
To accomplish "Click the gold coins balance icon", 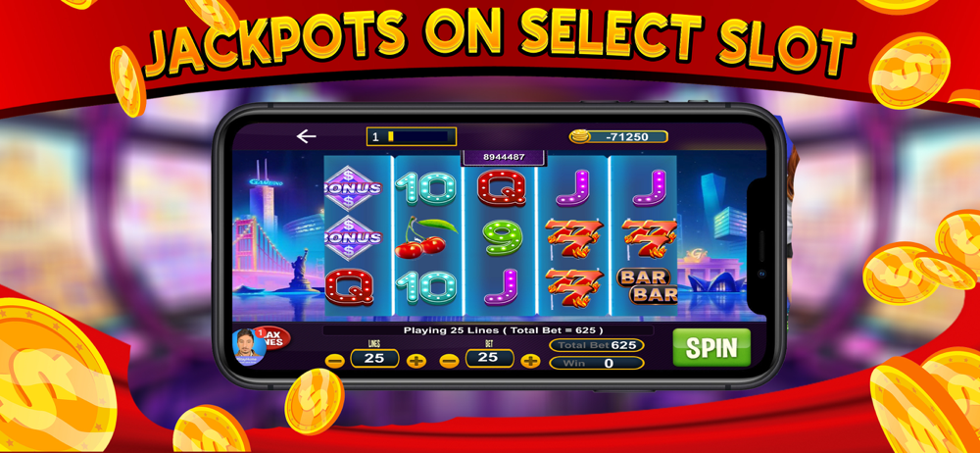I will (579, 136).
